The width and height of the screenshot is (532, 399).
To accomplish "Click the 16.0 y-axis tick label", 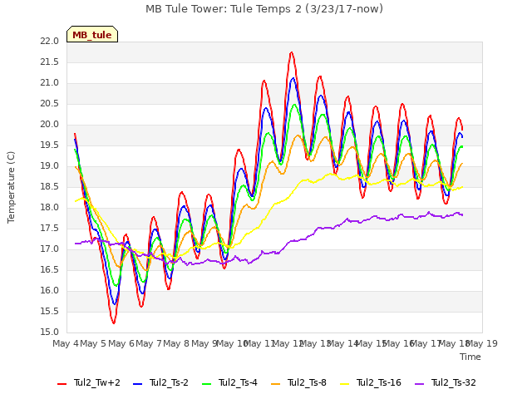I will 50,290.
